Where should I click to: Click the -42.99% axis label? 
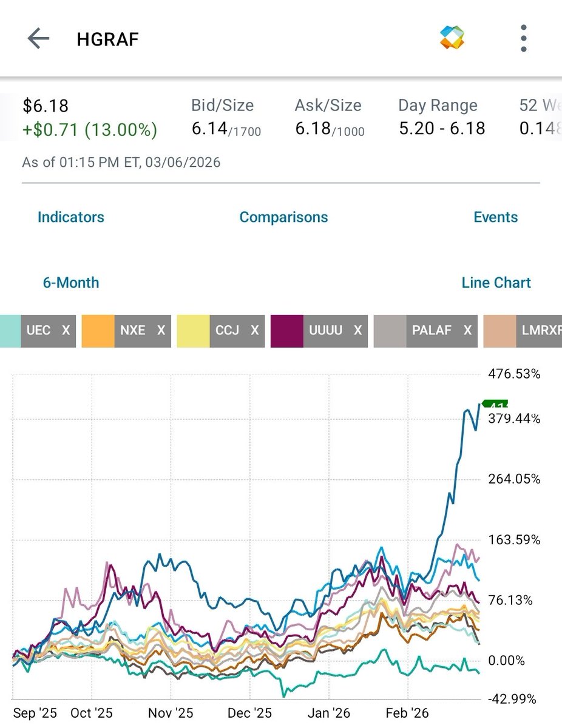512,699
